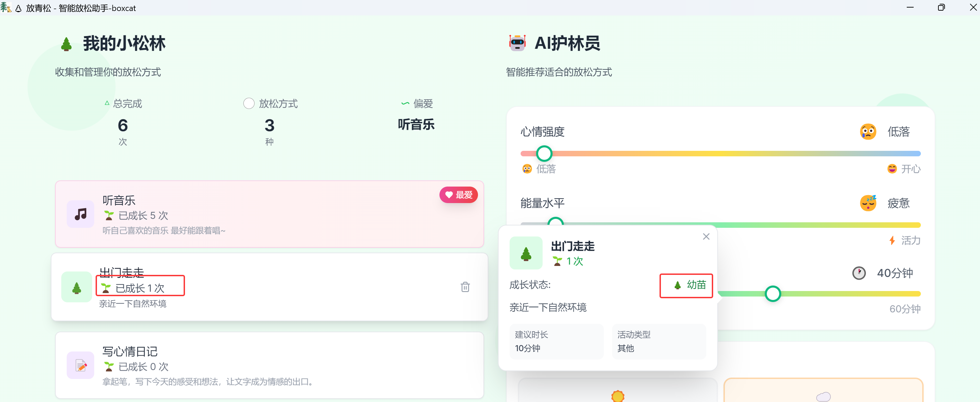The image size is (980, 402).
Task: Click the small sad emoji under mood slider
Action: click(x=527, y=169)
